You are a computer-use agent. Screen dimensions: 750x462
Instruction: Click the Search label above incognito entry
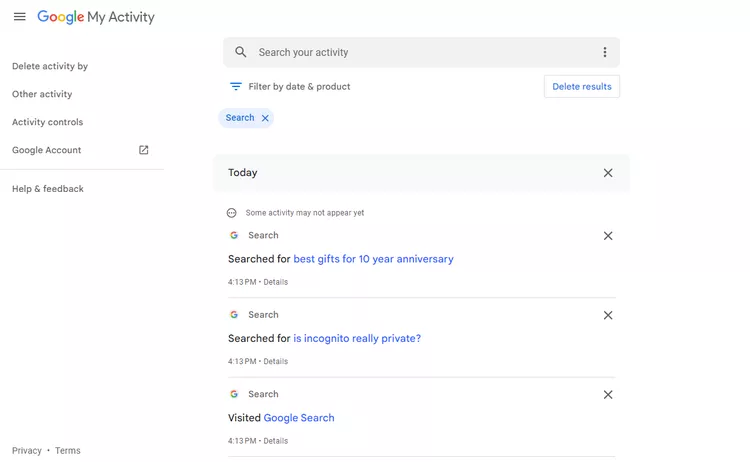point(263,315)
